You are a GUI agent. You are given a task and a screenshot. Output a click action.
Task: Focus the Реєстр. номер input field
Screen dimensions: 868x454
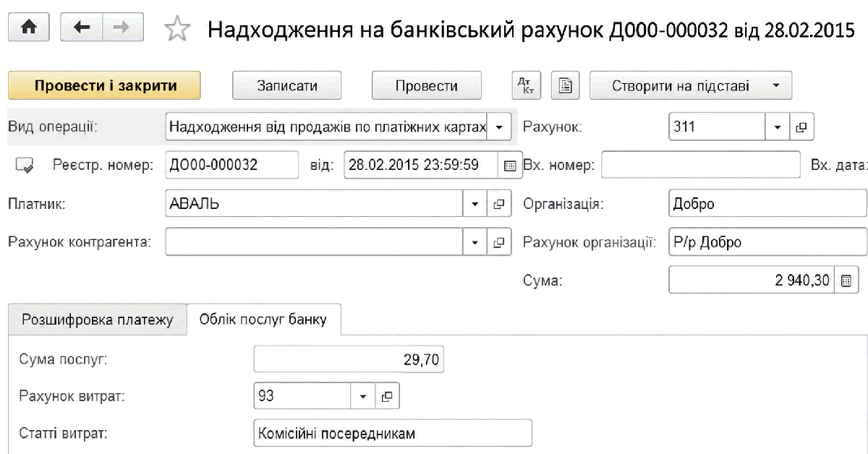pos(231,165)
